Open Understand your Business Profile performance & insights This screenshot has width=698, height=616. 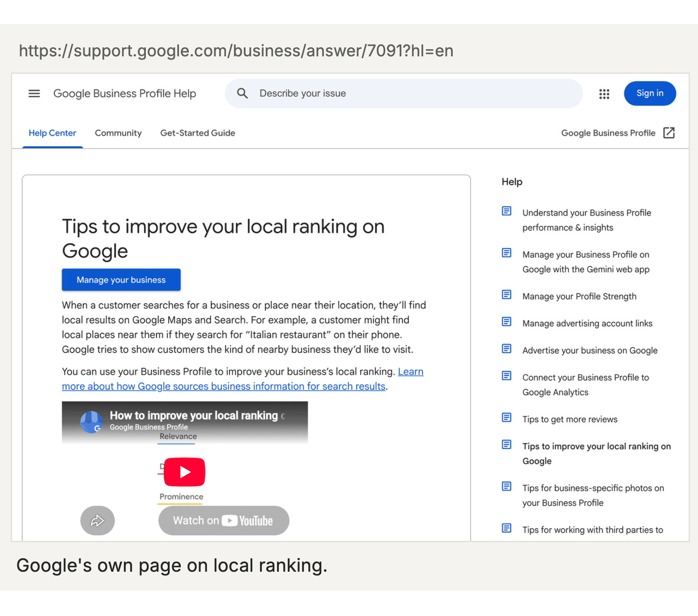point(587,220)
